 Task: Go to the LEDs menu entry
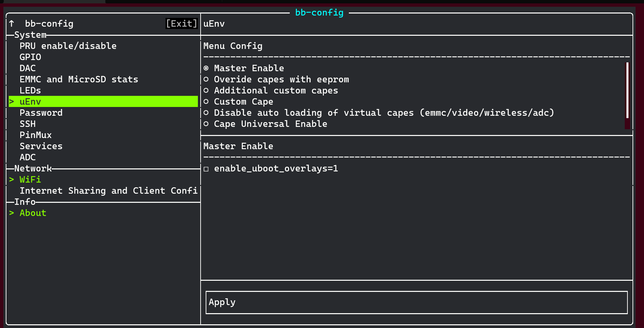click(x=30, y=90)
